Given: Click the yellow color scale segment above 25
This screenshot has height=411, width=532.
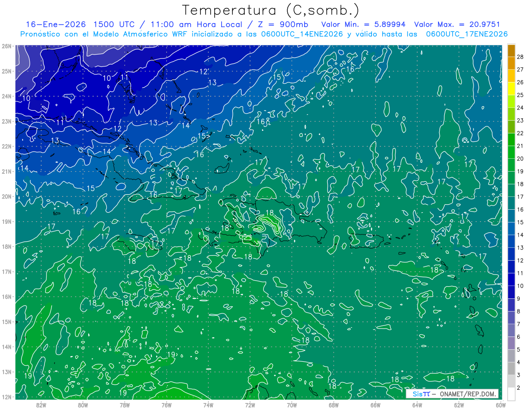Looking at the screenshot, I should pyautogui.click(x=511, y=89).
